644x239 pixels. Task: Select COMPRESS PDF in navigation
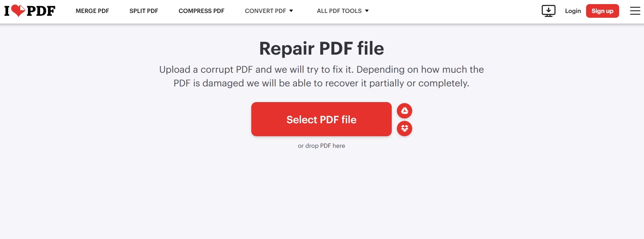click(x=201, y=11)
